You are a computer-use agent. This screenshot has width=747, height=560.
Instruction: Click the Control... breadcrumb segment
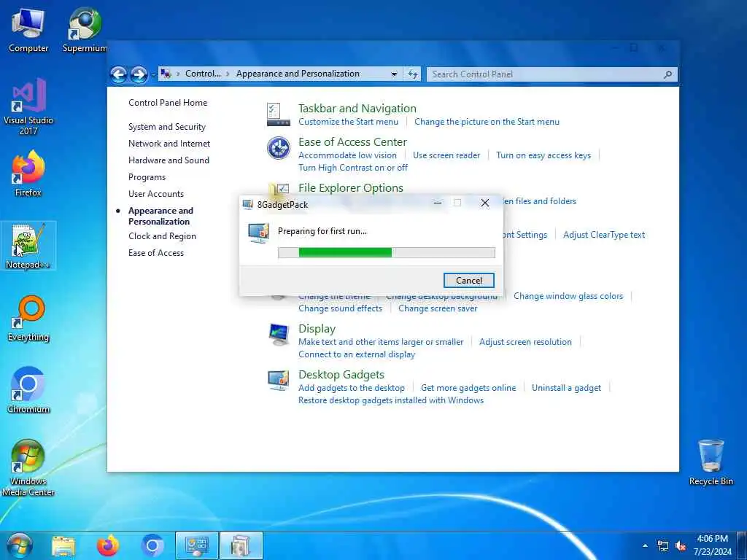point(203,74)
